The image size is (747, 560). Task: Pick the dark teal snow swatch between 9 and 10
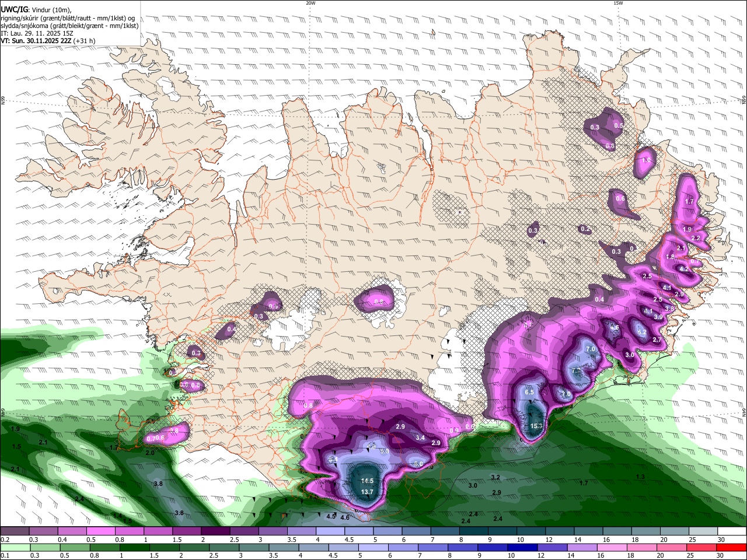click(502, 531)
